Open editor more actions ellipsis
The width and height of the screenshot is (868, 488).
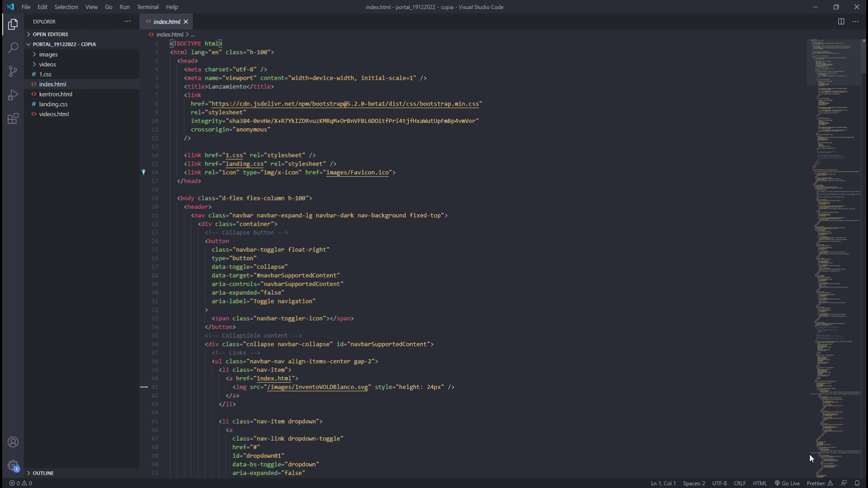coord(855,21)
